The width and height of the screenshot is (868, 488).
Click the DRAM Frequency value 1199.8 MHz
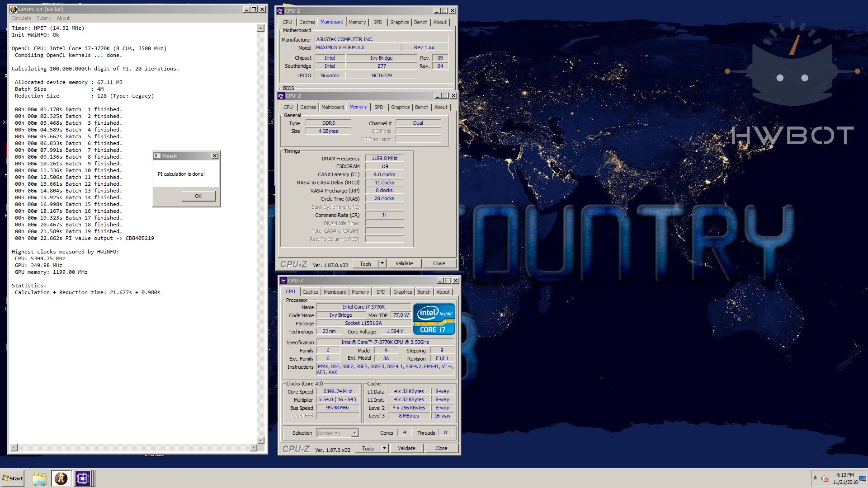(x=384, y=159)
